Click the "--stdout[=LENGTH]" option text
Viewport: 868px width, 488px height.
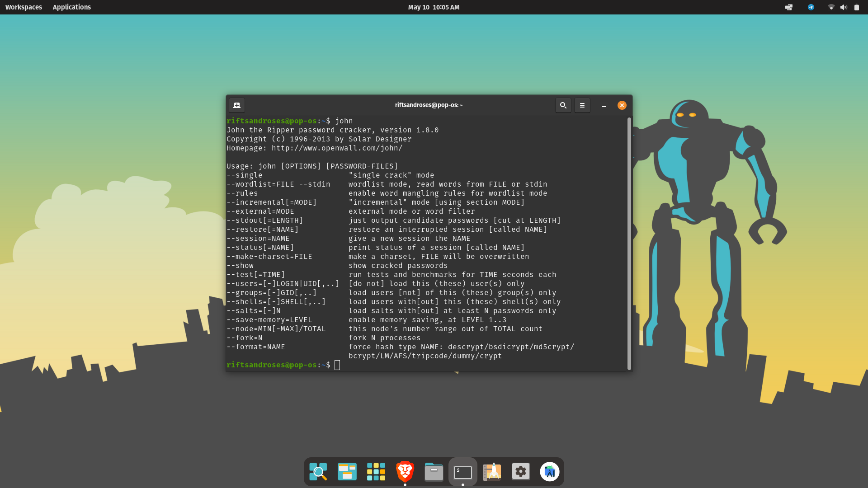[x=265, y=221]
